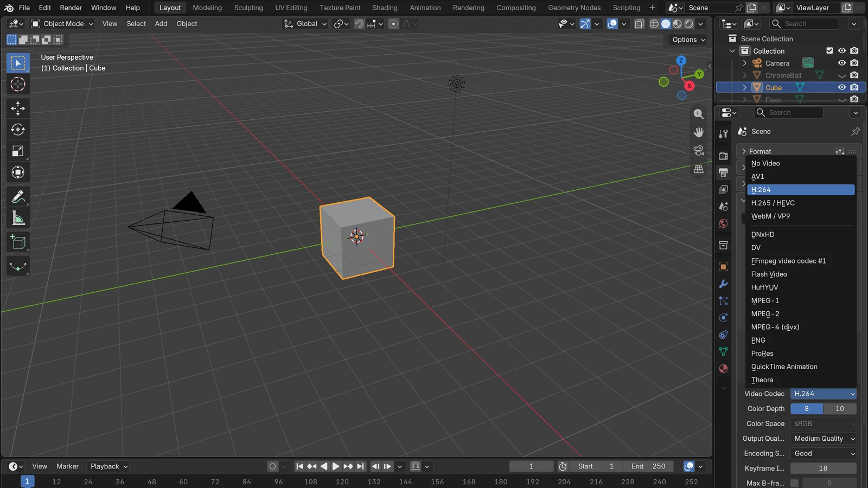Open the Material properties tab icon
The image size is (868, 488).
[x=723, y=369]
